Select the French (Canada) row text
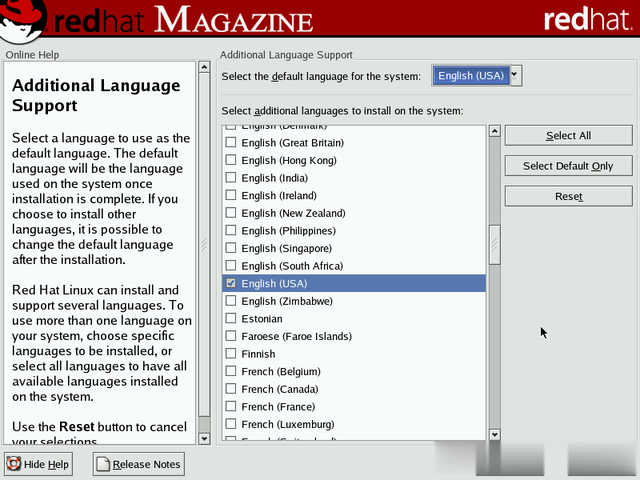This screenshot has width=640, height=480. click(x=280, y=389)
